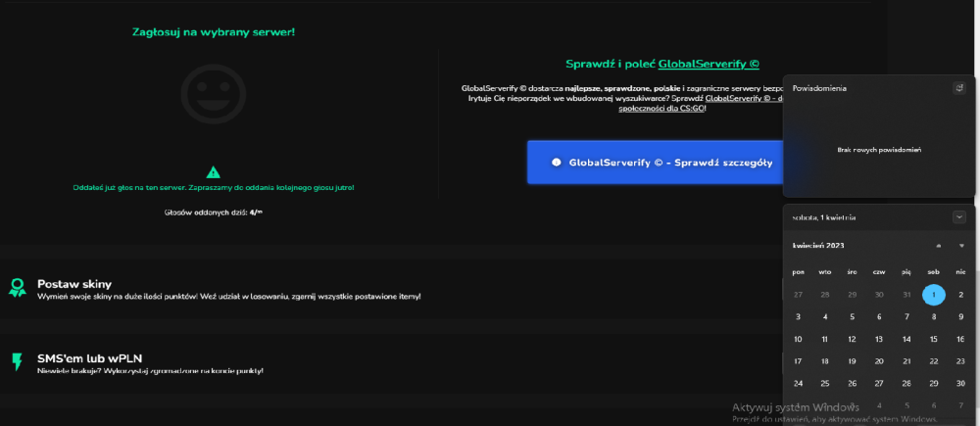Click the wto weekday header in calendar
The image size is (980, 426).
pos(825,271)
